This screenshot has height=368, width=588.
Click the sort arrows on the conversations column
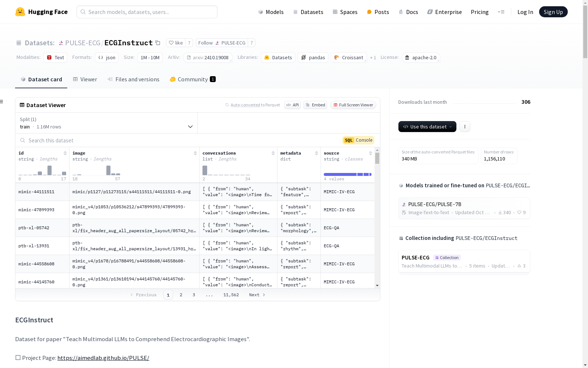pyautogui.click(x=273, y=153)
